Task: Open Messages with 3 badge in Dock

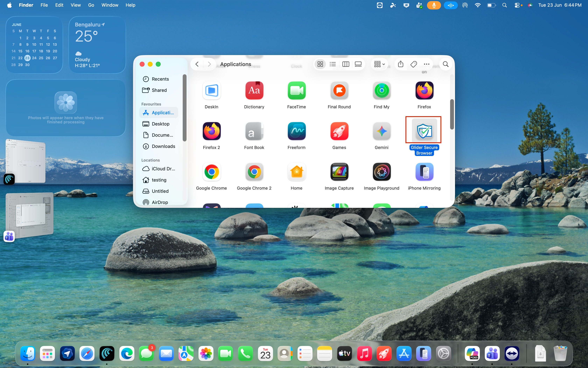Action: (146, 353)
